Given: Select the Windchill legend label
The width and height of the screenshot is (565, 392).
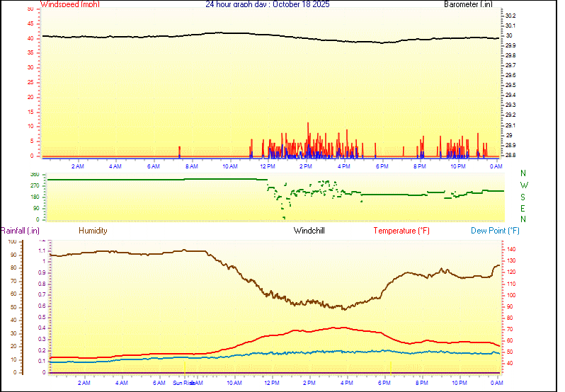Looking at the screenshot, I should coord(309,231).
